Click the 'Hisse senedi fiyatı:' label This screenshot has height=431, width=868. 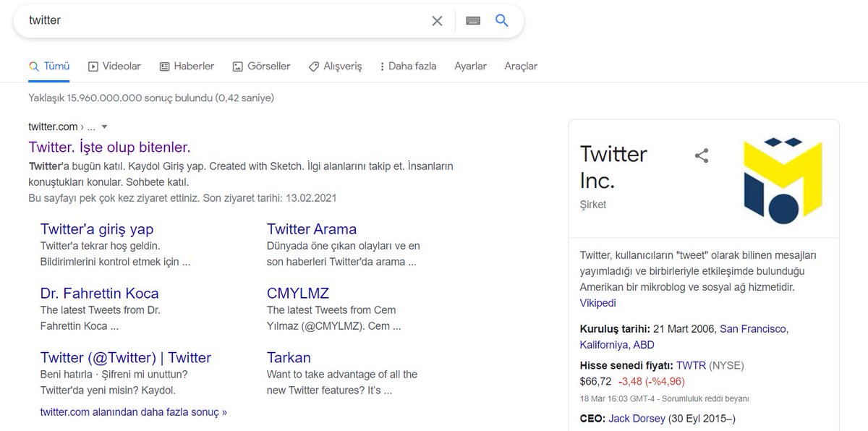coord(626,365)
